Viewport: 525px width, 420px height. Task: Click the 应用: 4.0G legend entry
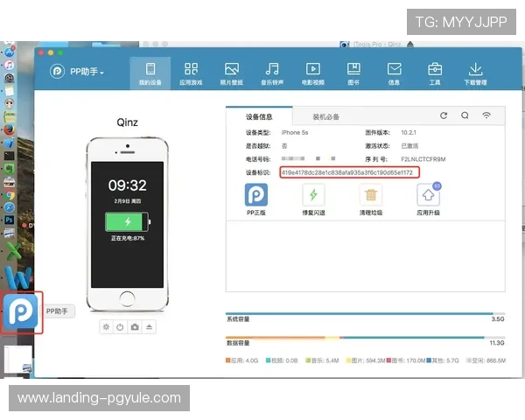click(x=242, y=360)
